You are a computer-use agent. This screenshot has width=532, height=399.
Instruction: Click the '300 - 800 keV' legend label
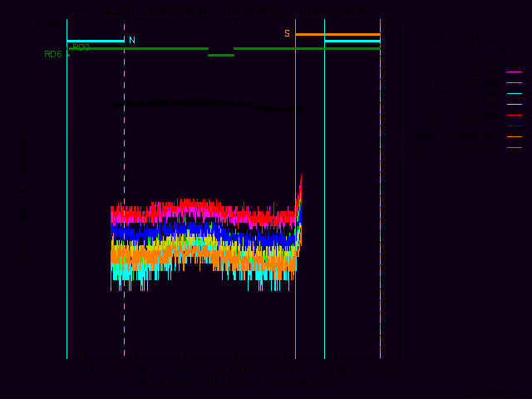[x=461, y=126]
